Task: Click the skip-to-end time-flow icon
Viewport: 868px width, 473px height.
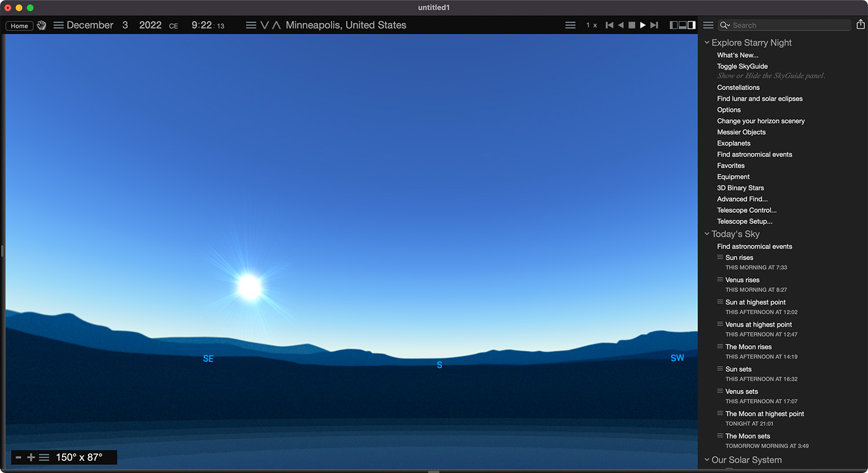Action: pyautogui.click(x=654, y=25)
